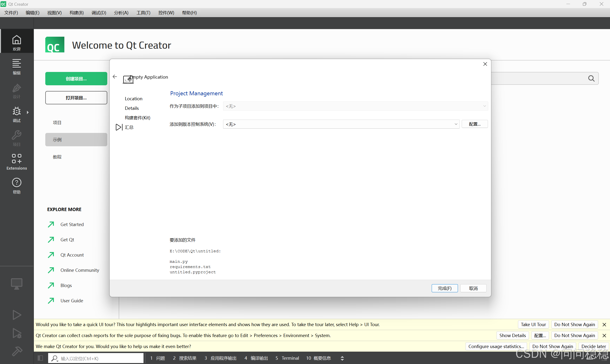Click the 完成(F) finish button
Screen dimensions: 610x364
(444, 288)
